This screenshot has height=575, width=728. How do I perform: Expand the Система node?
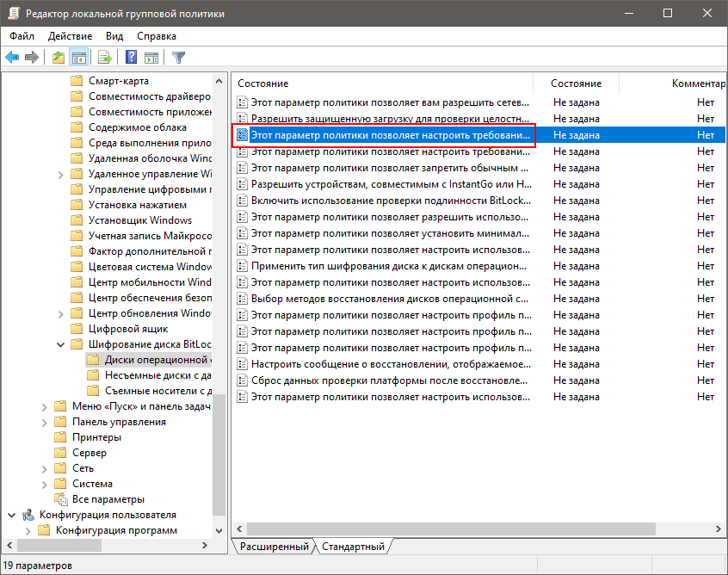(44, 484)
